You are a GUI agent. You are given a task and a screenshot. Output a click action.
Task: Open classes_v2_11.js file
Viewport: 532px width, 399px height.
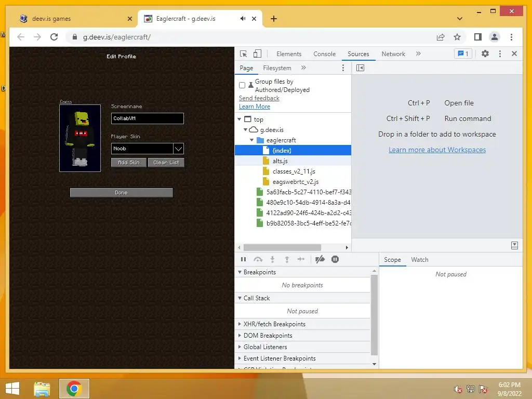pyautogui.click(x=293, y=171)
